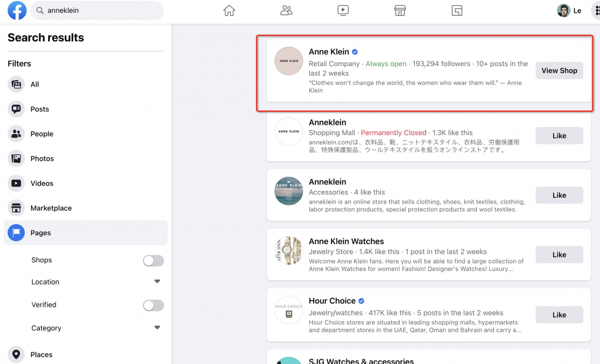Expand the Location filter dropdown
Viewport: 600px width, 364px height.
coord(157,281)
